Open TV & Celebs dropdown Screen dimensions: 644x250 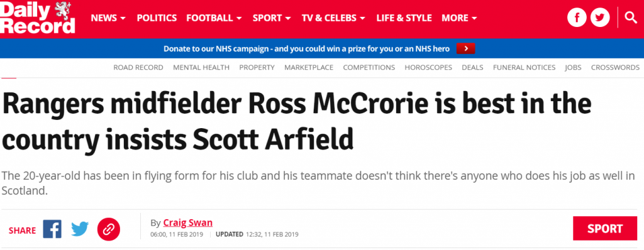tap(333, 18)
